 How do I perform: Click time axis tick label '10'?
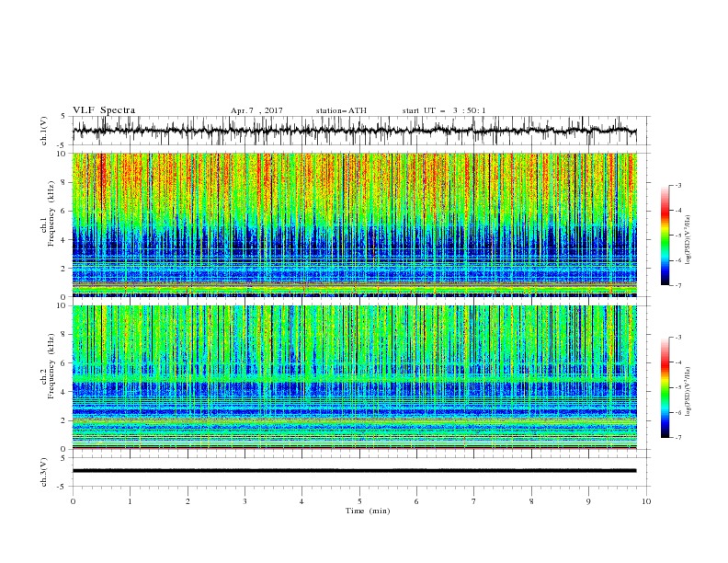pos(646,501)
